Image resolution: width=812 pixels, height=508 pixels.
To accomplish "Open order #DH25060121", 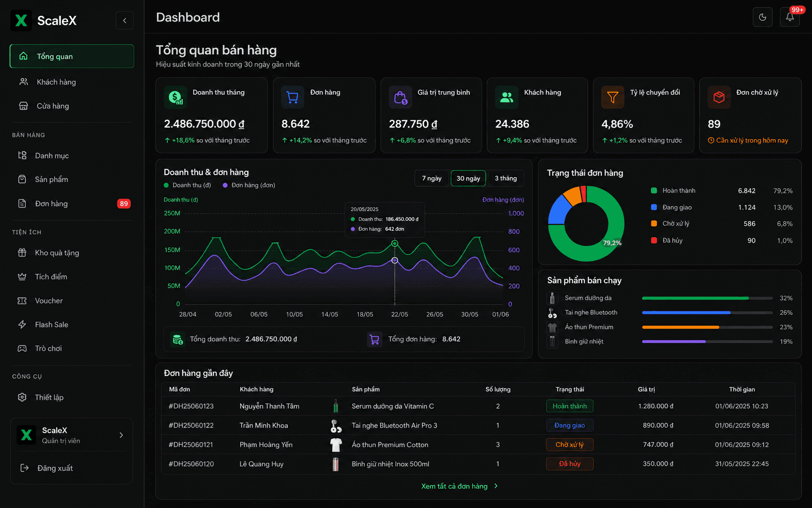I will pos(191,444).
